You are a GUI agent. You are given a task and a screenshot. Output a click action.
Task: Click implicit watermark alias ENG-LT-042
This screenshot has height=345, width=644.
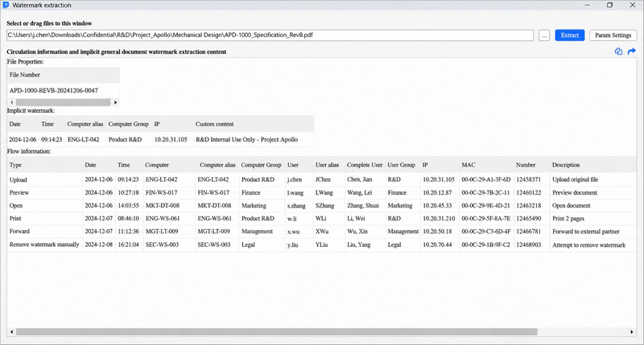[84, 139]
